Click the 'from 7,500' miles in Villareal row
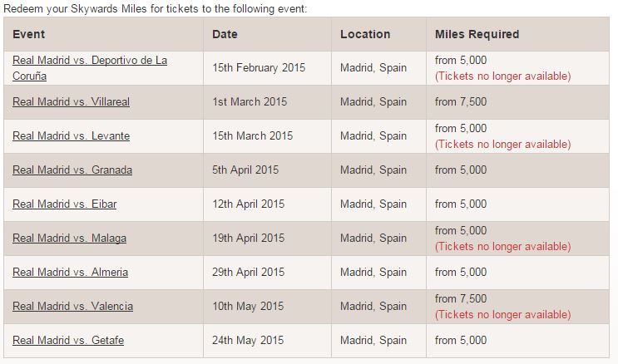618x364 pixels. coord(461,102)
